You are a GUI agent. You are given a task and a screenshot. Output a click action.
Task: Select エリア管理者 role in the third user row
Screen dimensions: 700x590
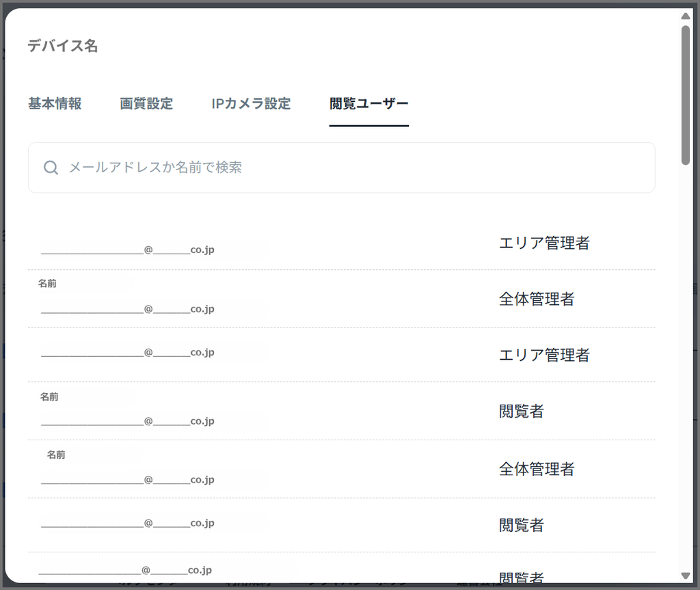[544, 355]
